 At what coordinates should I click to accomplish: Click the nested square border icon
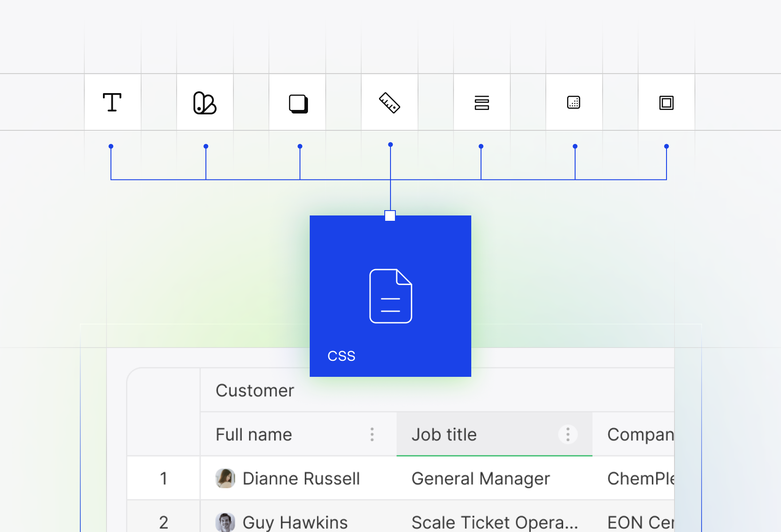667,103
